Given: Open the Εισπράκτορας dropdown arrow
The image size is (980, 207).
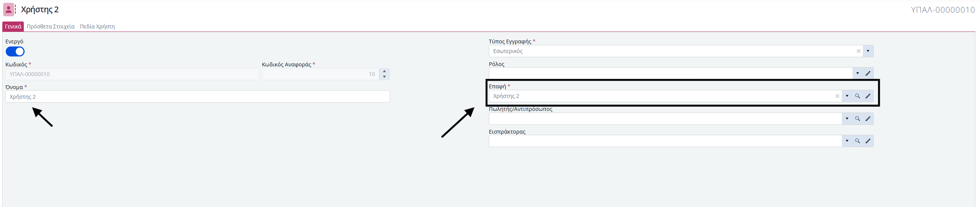Looking at the screenshot, I should pyautogui.click(x=847, y=141).
